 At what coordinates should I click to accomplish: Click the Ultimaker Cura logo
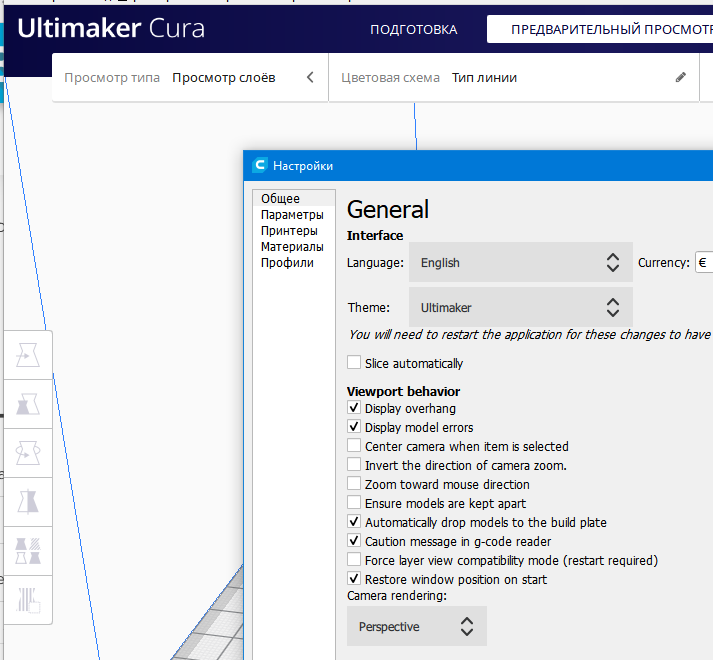111,28
